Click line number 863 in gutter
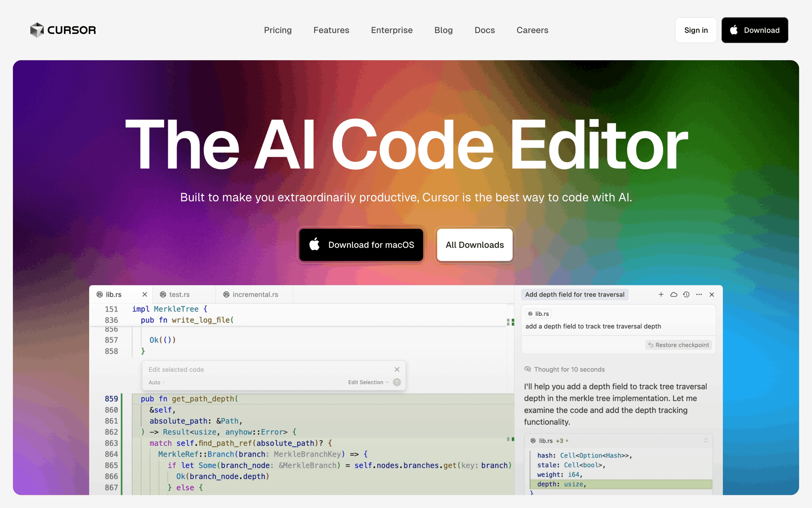The image size is (812, 508). click(x=111, y=443)
